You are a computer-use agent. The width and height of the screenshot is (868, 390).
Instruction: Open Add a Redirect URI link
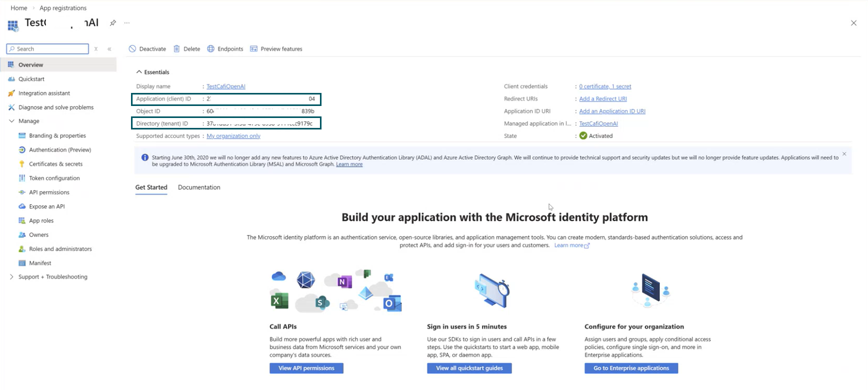point(603,99)
